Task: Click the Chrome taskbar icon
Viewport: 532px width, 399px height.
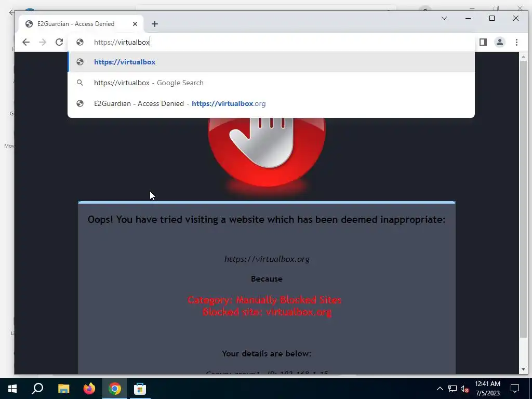Action: [x=115, y=389]
